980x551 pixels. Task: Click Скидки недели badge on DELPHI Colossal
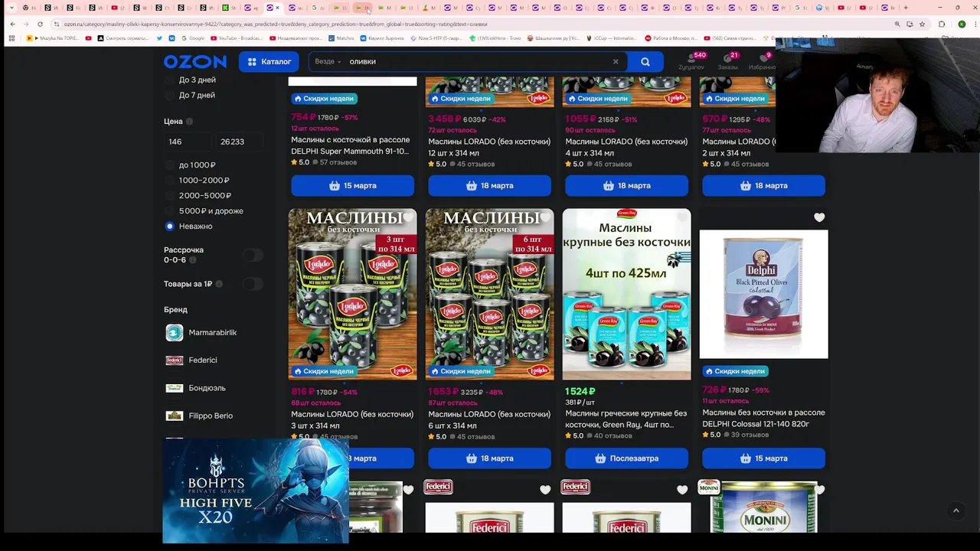click(735, 371)
